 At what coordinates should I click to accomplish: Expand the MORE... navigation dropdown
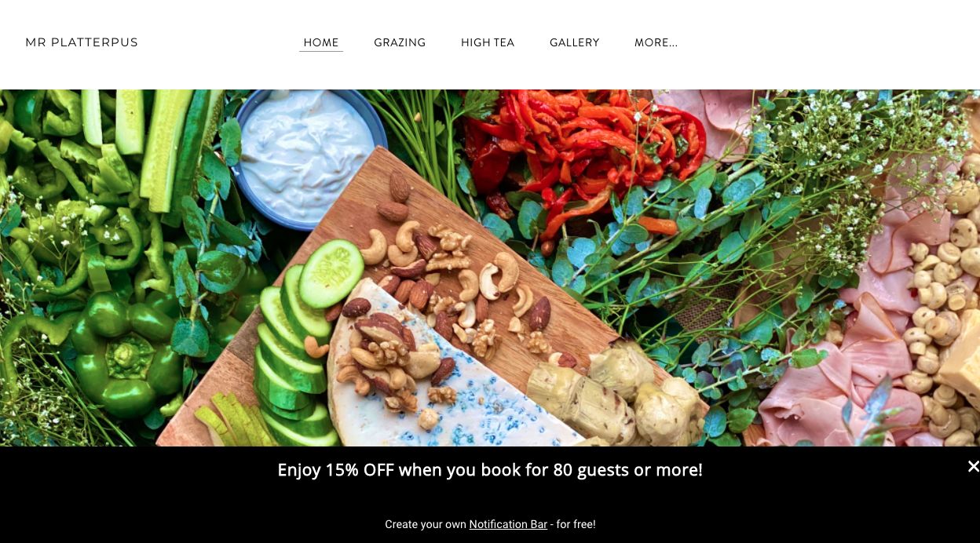[656, 42]
